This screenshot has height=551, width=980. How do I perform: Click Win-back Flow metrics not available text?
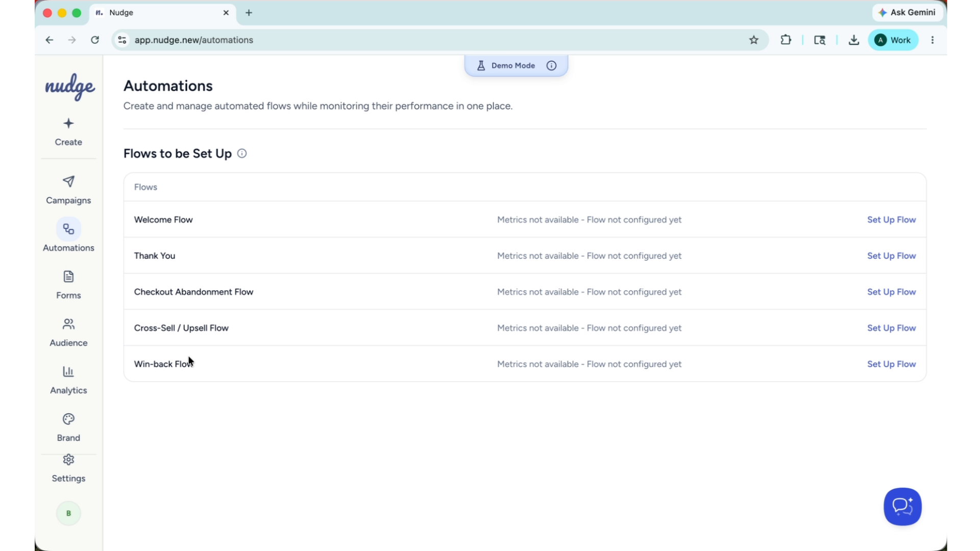click(589, 364)
